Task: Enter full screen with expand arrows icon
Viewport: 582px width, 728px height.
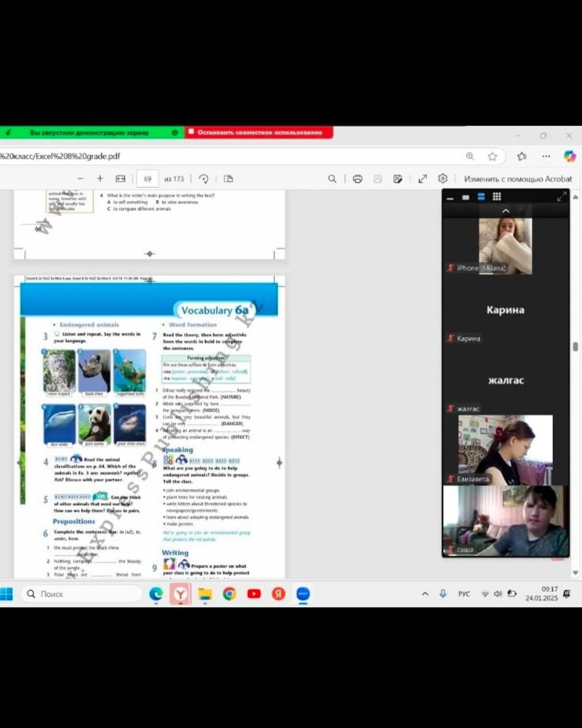Action: coord(422,179)
